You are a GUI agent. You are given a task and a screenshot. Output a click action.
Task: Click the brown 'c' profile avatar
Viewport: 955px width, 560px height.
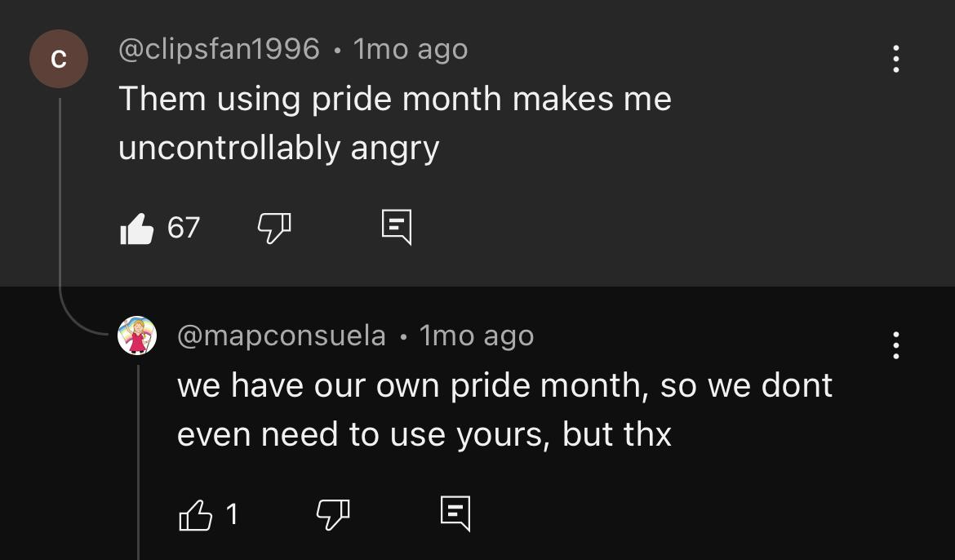point(59,59)
